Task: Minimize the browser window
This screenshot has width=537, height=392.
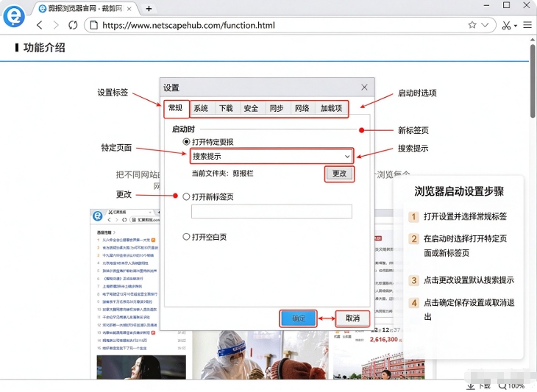Action: point(487,5)
